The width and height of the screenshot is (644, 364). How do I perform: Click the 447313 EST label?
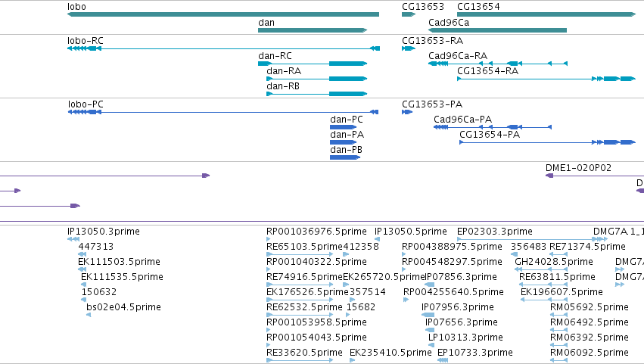pyautogui.click(x=95, y=247)
